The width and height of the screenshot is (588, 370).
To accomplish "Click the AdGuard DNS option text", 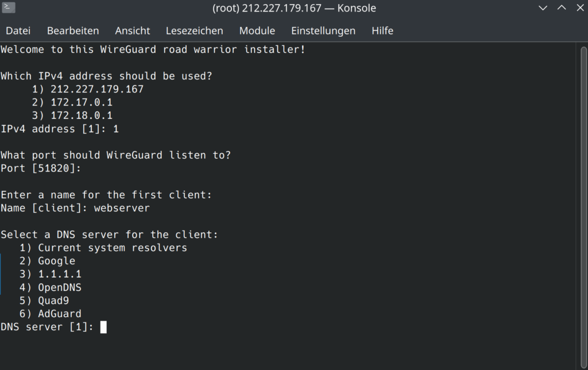I will (x=60, y=314).
